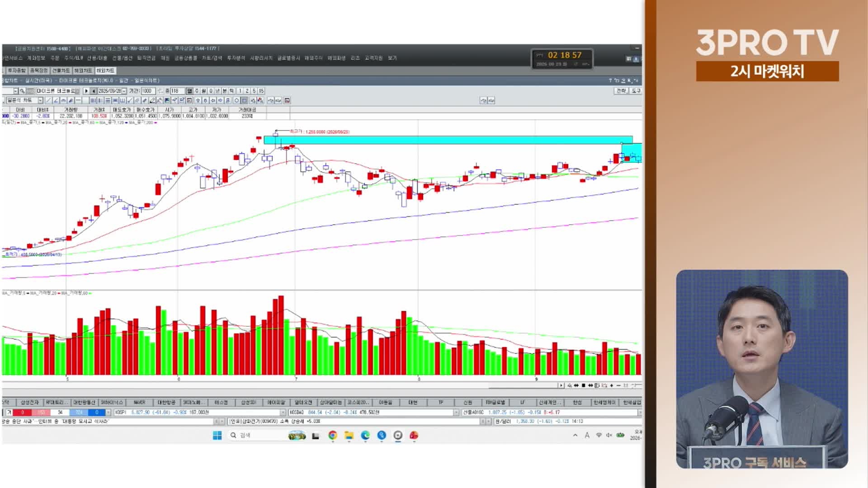
Task: Select the rectangle shape drawing tool
Action: pyautogui.click(x=244, y=100)
